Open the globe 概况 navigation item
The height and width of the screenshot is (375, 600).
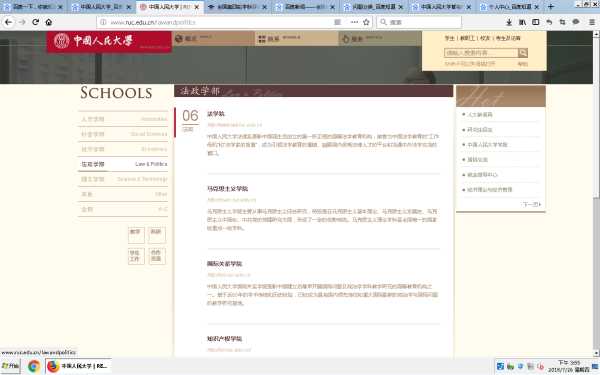(213, 39)
